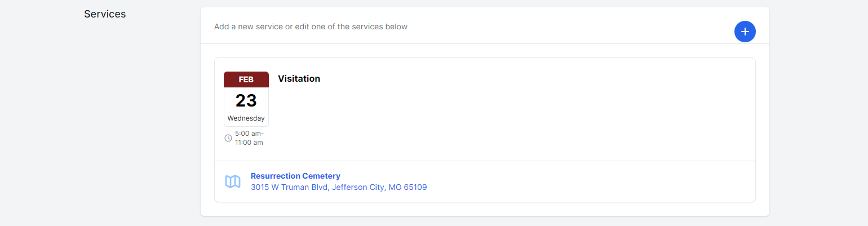Open the map icon next to Resurrection Cemetery
The width and height of the screenshot is (868, 226).
pyautogui.click(x=233, y=181)
